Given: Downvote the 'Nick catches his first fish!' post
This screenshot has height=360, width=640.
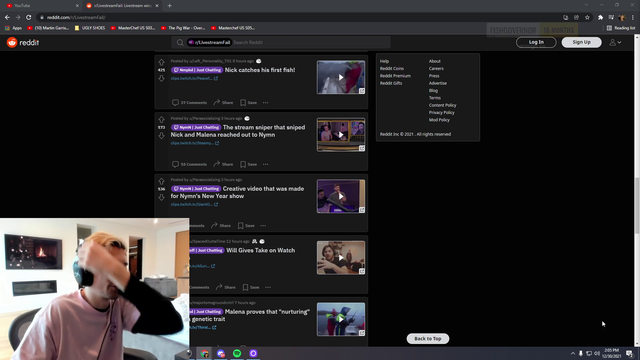Looking at the screenshot, I should click(161, 78).
